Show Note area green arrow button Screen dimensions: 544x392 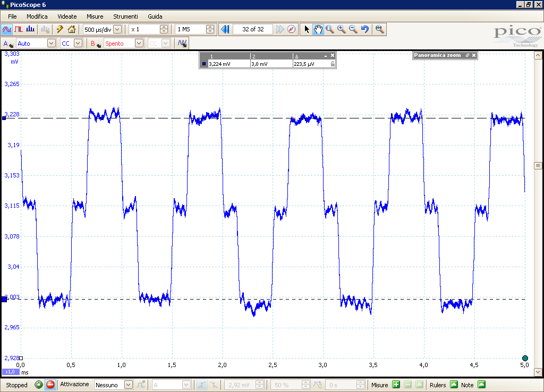[481, 385]
